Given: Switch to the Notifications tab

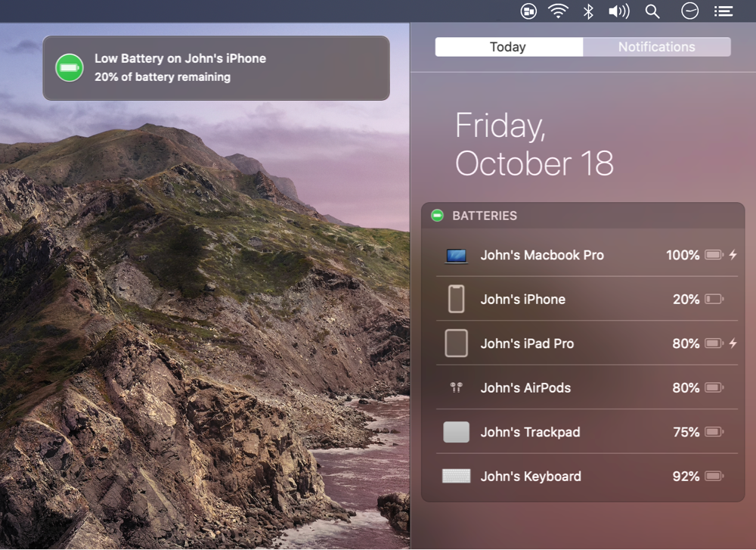Looking at the screenshot, I should [656, 47].
